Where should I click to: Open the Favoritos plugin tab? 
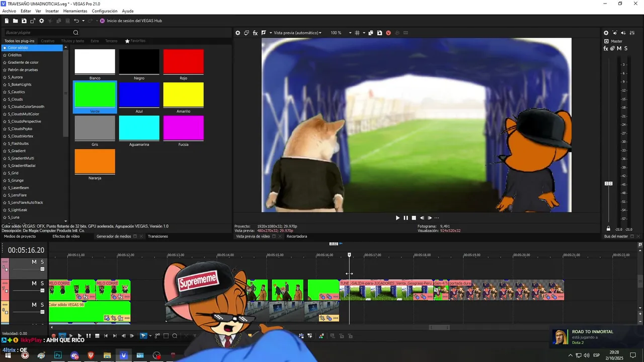point(135,41)
